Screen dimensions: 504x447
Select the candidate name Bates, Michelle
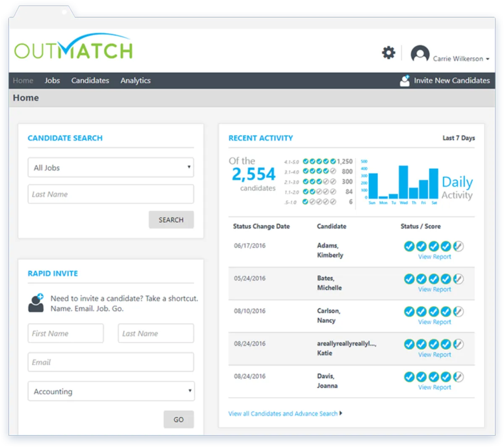[x=329, y=283]
